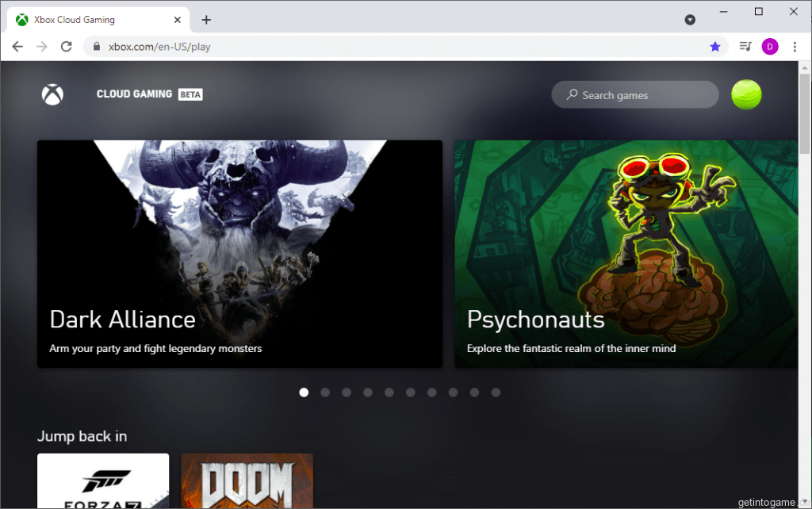Click the Xbox logo icon
The height and width of the screenshot is (509, 812).
tap(52, 94)
